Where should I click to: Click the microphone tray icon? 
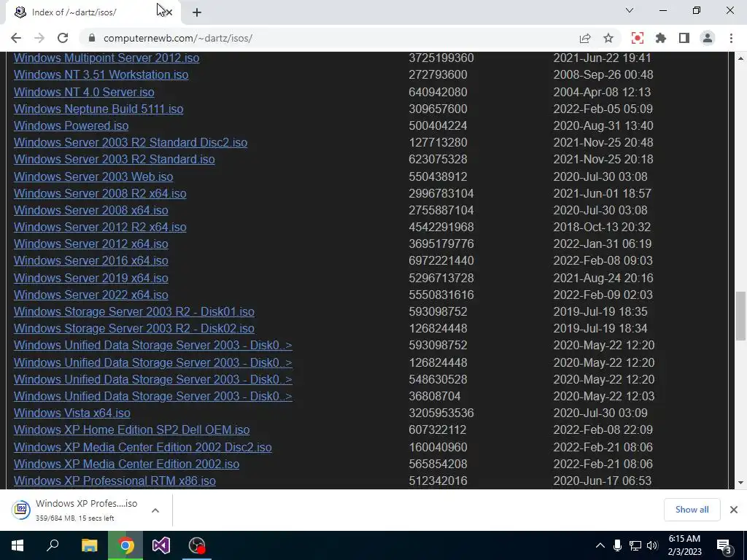pos(617,545)
